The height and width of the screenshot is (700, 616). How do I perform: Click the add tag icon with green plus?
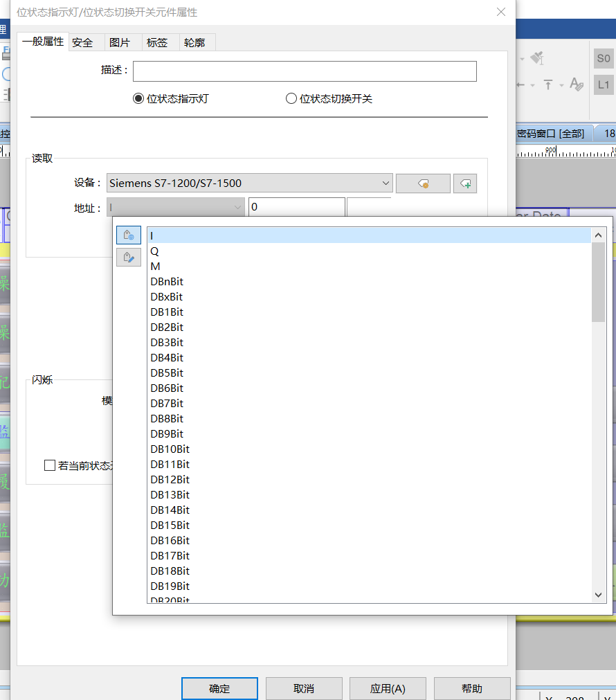[x=465, y=183]
